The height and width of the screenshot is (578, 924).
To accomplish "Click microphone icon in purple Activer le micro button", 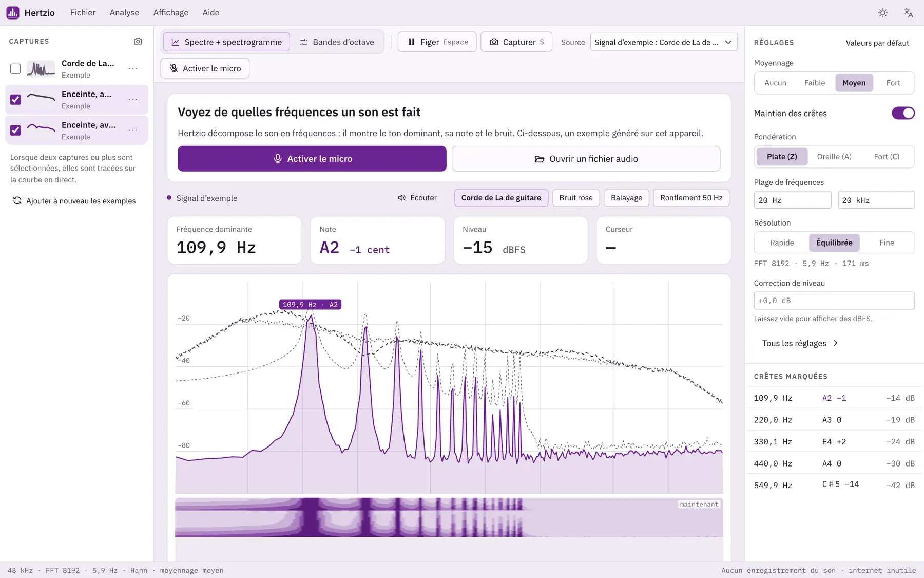I will tap(278, 159).
